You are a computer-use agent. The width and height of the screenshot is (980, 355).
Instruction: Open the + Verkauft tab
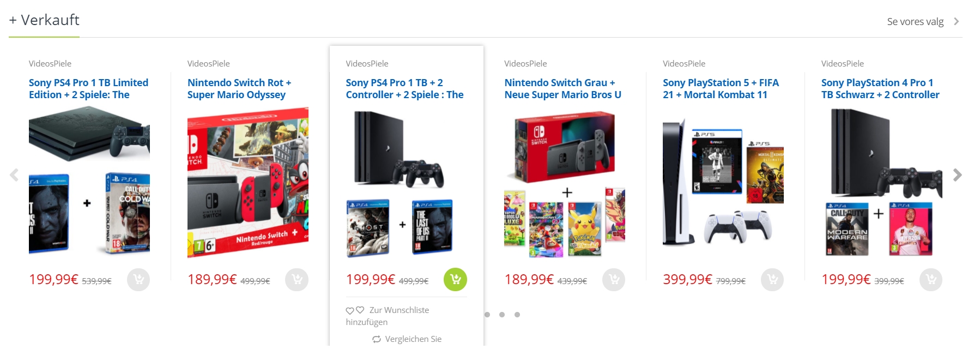[44, 20]
